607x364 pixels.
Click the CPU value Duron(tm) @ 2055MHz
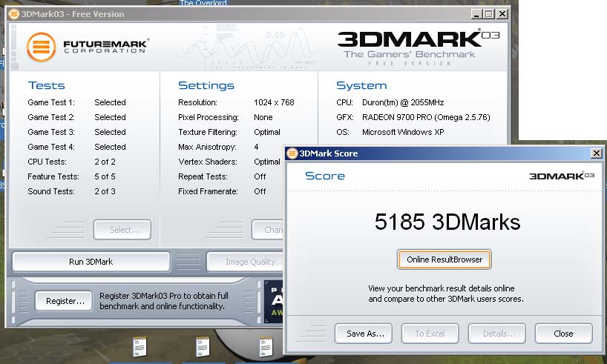[x=403, y=102]
